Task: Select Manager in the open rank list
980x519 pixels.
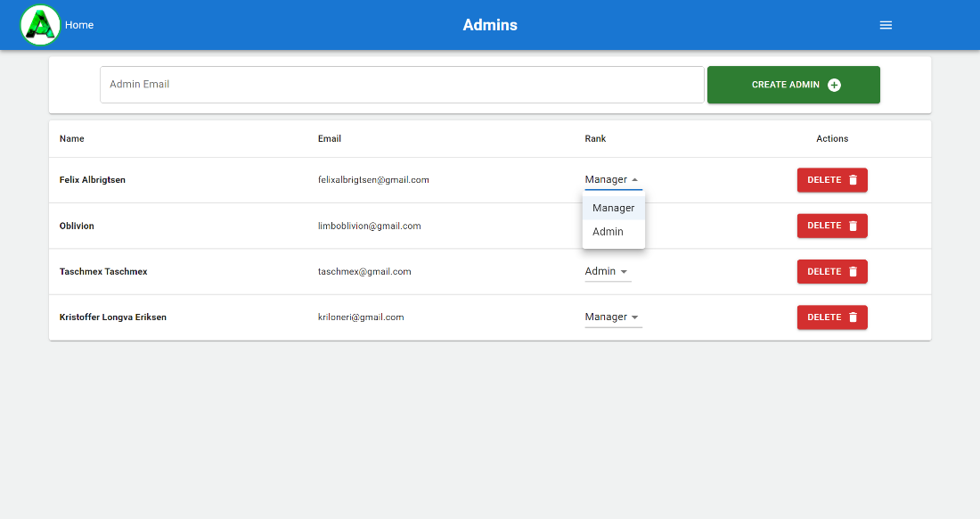Action: coord(613,208)
